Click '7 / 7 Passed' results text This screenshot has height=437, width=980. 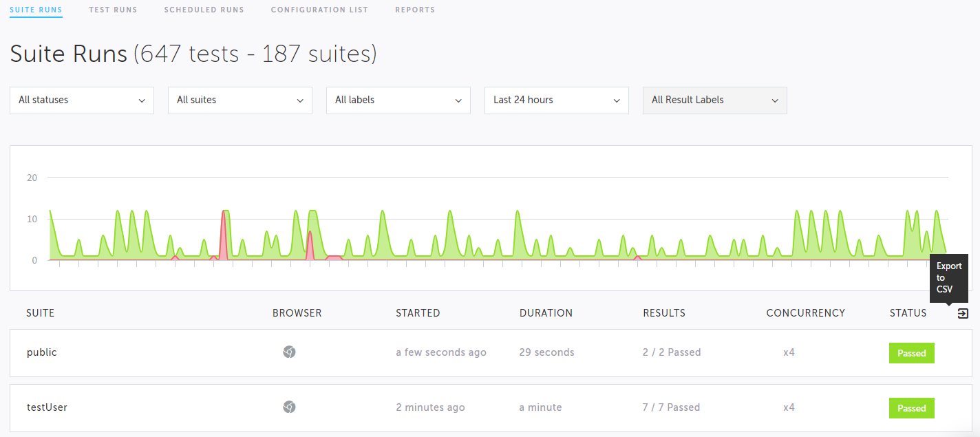(672, 407)
